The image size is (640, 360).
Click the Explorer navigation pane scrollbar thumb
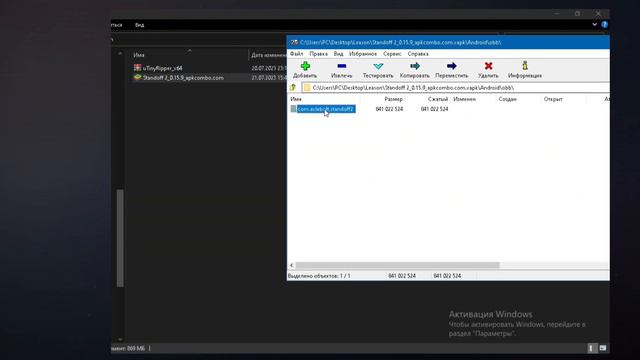[x=120, y=238]
